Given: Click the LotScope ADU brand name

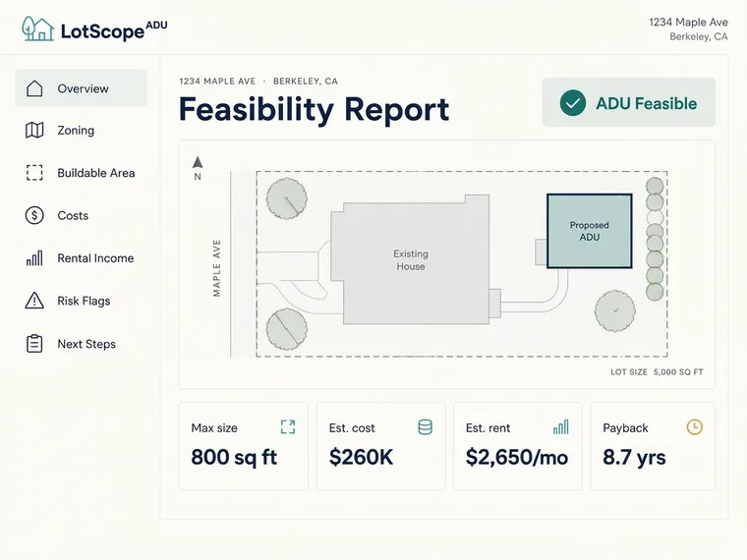Looking at the screenshot, I should click(114, 30).
